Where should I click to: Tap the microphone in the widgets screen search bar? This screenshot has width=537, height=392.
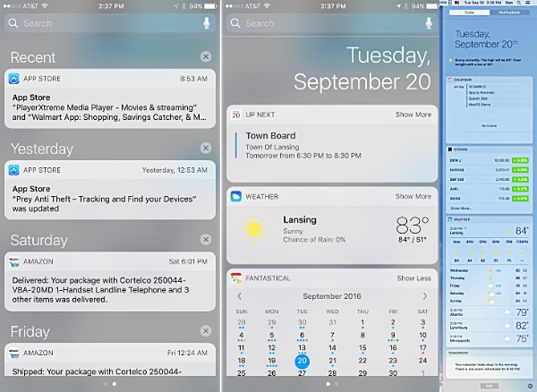pyautogui.click(x=429, y=23)
